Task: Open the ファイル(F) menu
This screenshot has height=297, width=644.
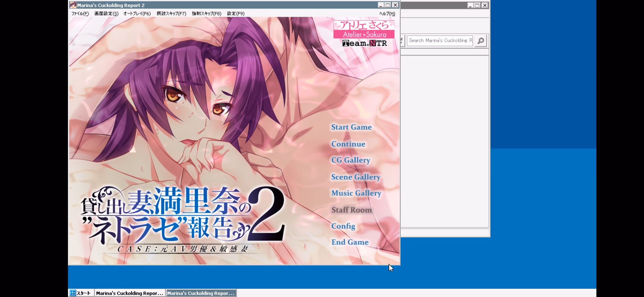Action: click(80, 13)
